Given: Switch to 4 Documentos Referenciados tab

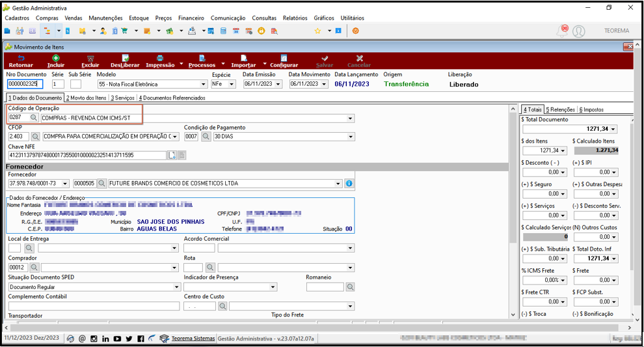Looking at the screenshot, I should tap(172, 98).
